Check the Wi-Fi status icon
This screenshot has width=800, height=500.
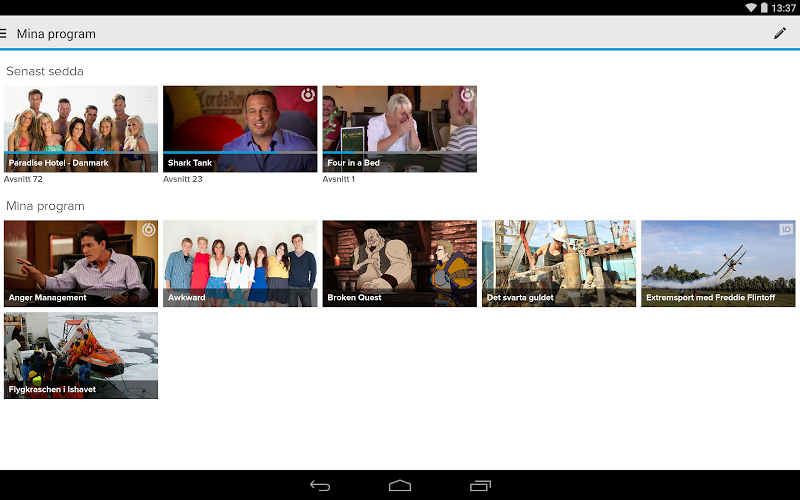click(x=751, y=8)
